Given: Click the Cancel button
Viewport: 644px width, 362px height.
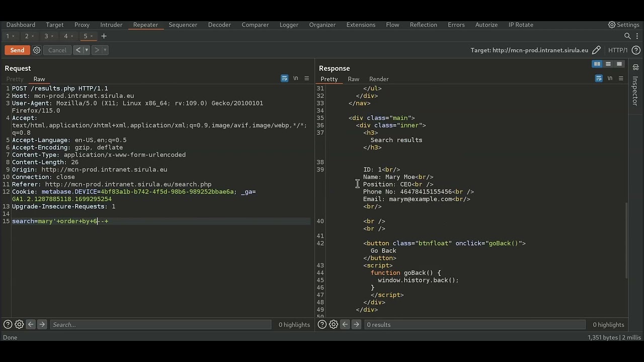Looking at the screenshot, I should (57, 50).
